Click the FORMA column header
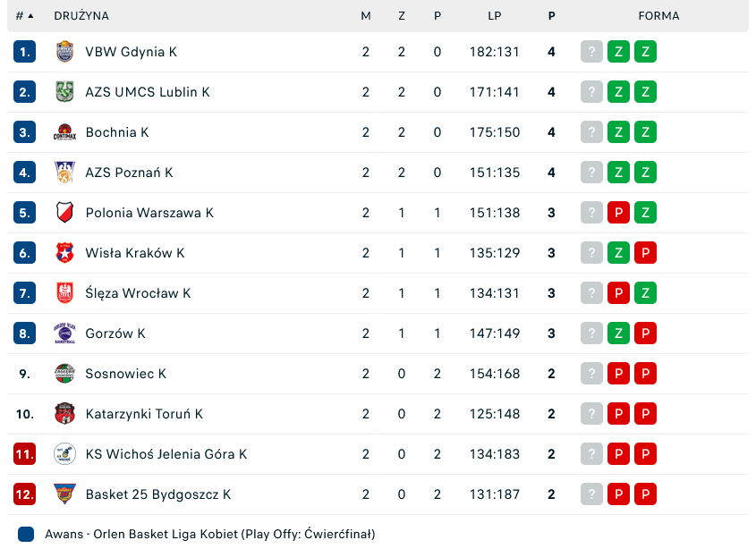Image resolution: width=756 pixels, height=557 pixels. pos(658,16)
